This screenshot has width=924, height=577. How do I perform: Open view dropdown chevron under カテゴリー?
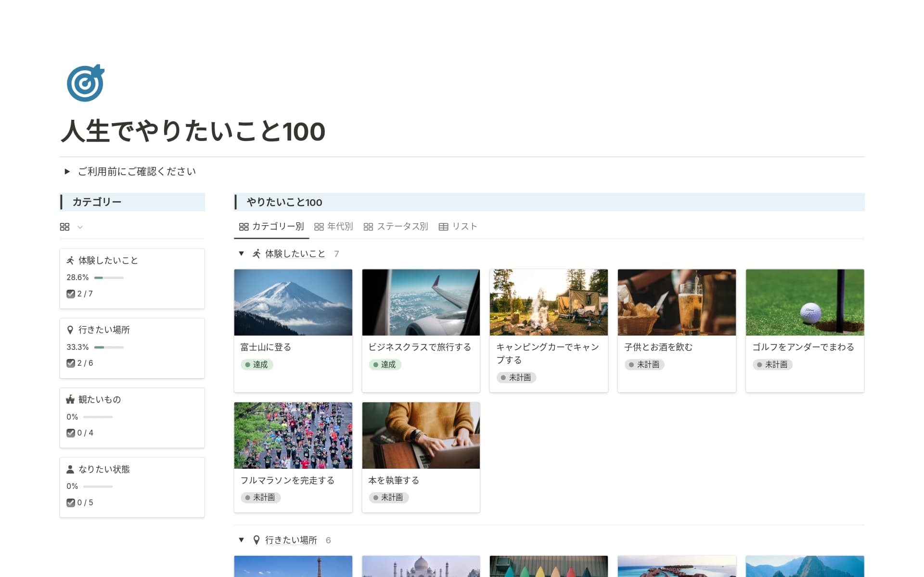coord(80,227)
